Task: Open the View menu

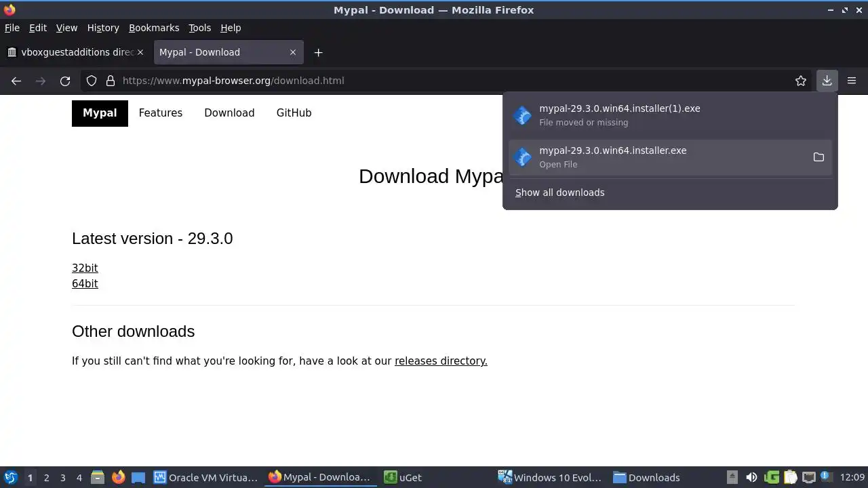Action: 66,28
